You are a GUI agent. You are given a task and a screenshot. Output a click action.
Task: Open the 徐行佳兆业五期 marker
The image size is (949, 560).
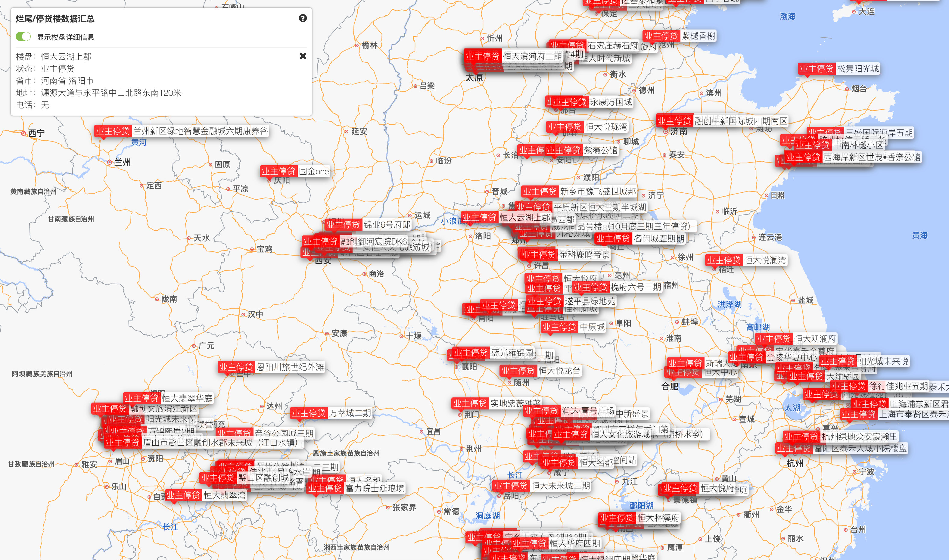pyautogui.click(x=879, y=386)
